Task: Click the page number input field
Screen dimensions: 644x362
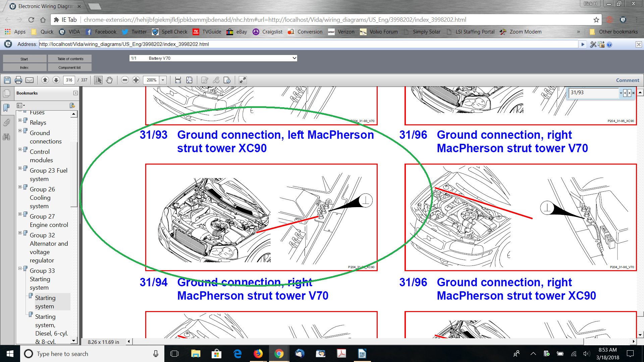Action: (x=69, y=80)
